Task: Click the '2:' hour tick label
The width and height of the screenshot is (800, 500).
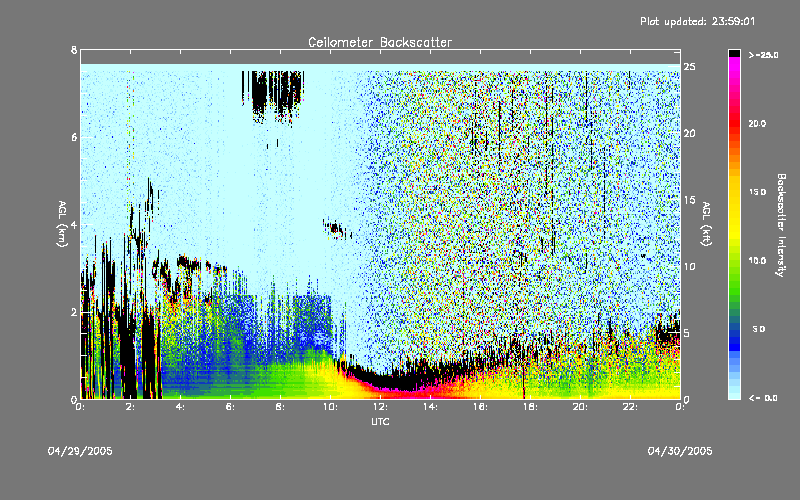Action: [131, 407]
